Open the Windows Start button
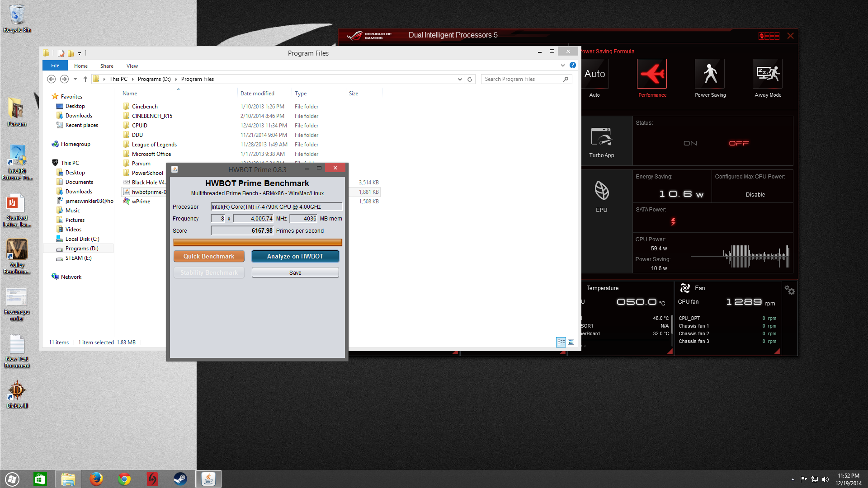The image size is (868, 488). coord(12,479)
